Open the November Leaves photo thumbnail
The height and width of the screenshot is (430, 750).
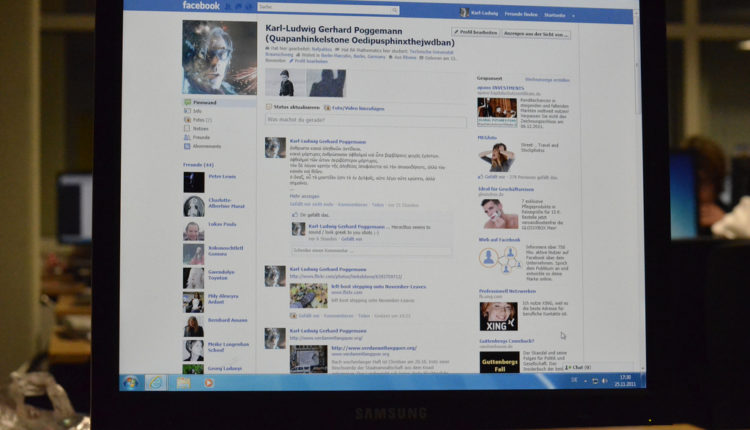tap(309, 296)
